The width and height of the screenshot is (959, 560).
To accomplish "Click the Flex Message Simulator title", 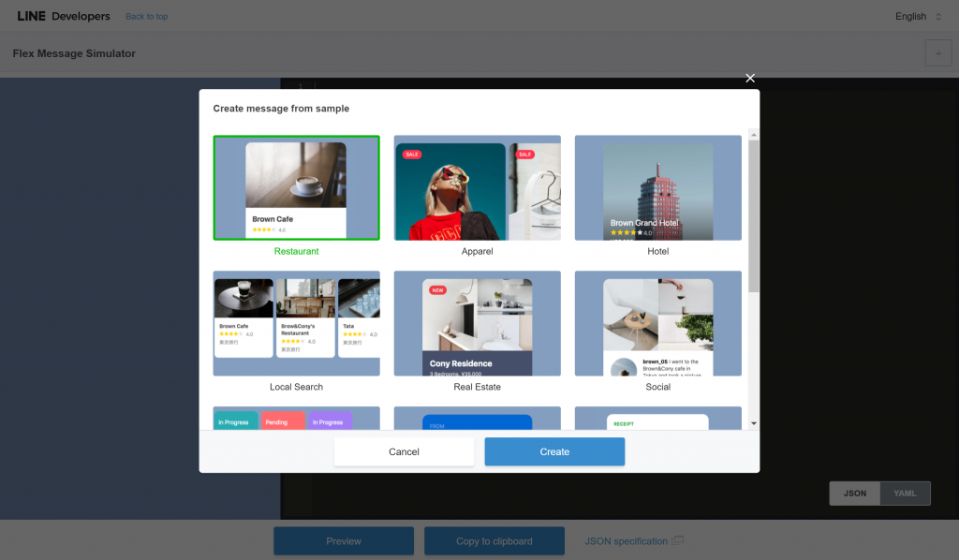I will coord(74,53).
